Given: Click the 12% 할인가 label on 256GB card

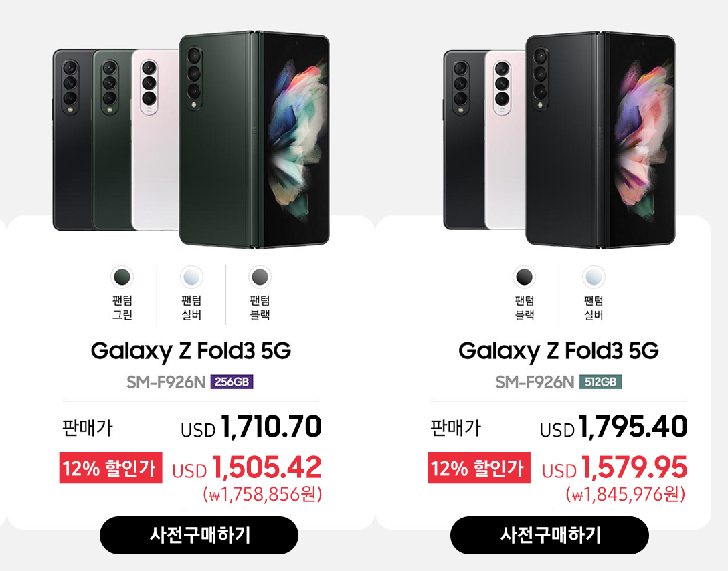Looking at the screenshot, I should [x=110, y=468].
